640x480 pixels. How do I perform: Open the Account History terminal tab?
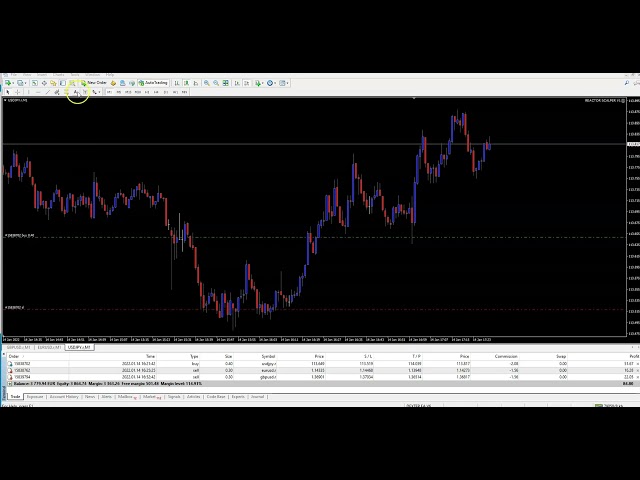[x=63, y=396]
